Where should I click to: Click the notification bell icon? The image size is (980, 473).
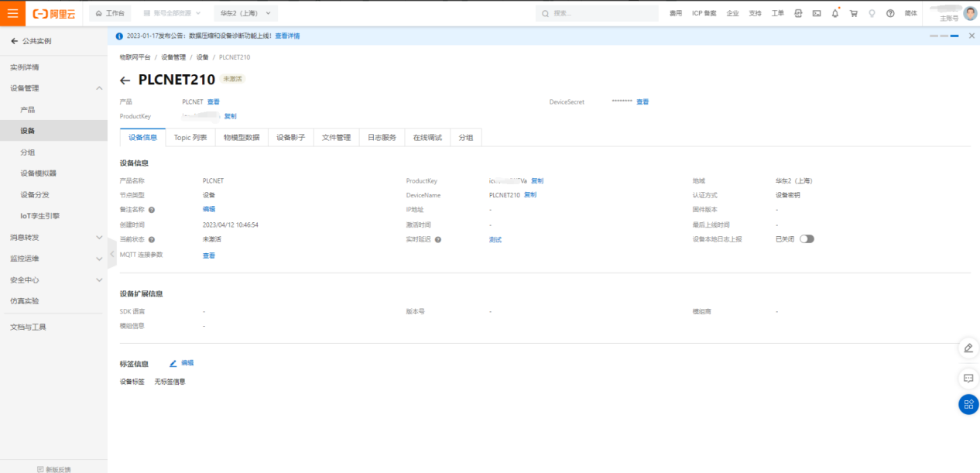835,13
